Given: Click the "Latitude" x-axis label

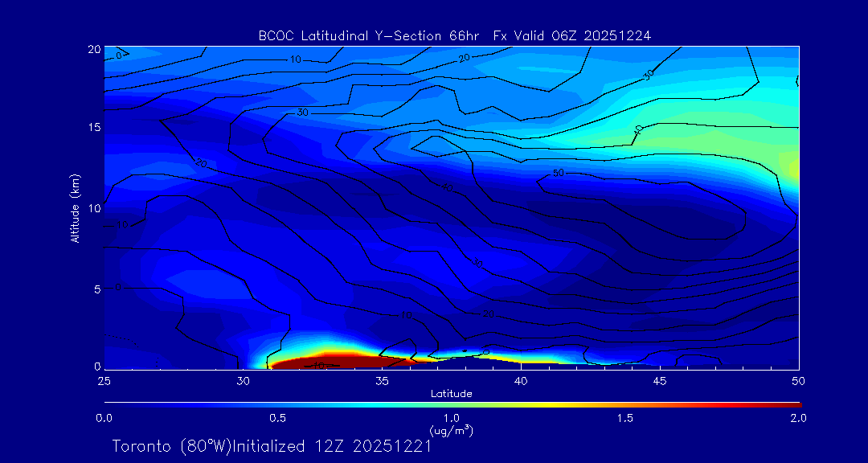Looking at the screenshot, I should [x=451, y=394].
